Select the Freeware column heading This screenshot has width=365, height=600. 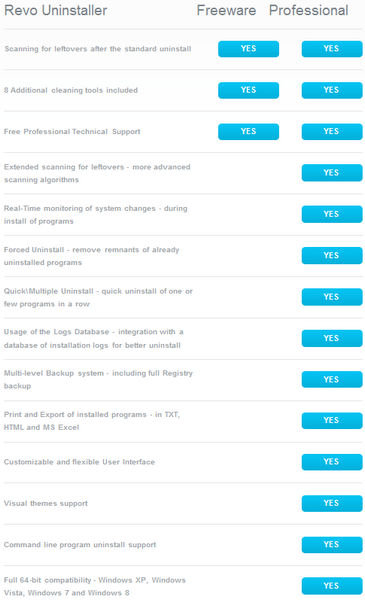point(226,10)
